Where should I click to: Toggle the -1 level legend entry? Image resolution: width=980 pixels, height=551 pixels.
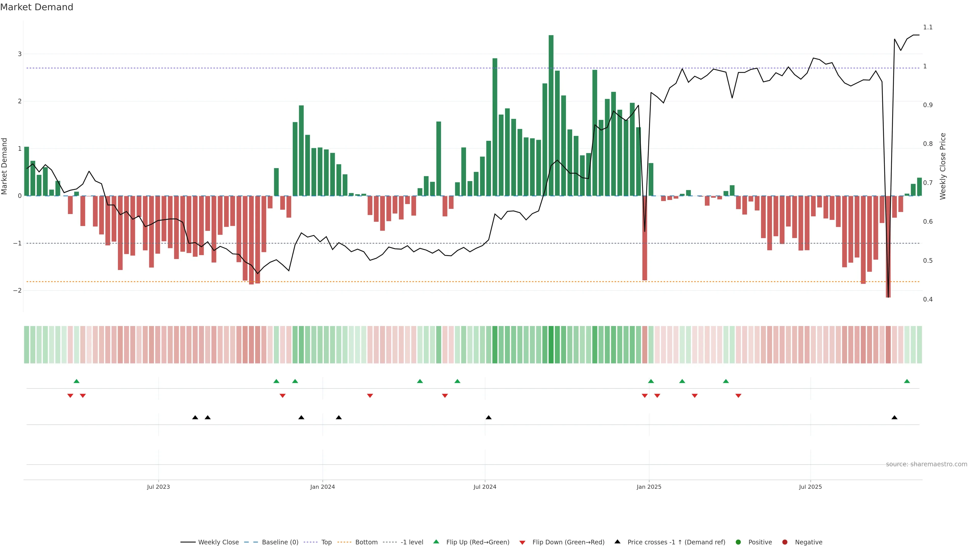[412, 542]
